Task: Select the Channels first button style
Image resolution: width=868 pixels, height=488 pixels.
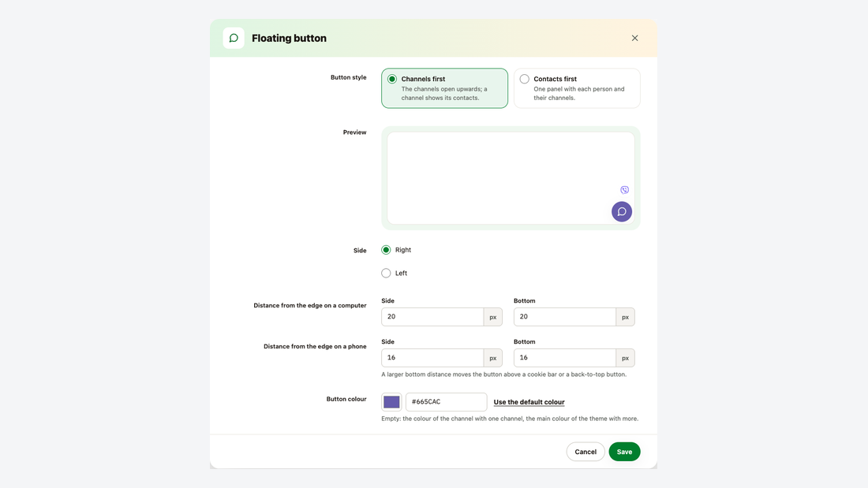Action: pos(444,88)
